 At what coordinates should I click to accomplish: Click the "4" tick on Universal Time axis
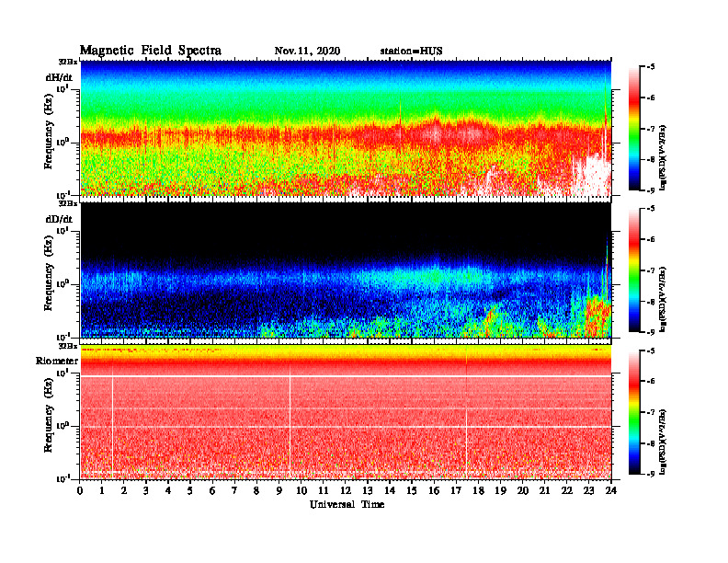(168, 491)
